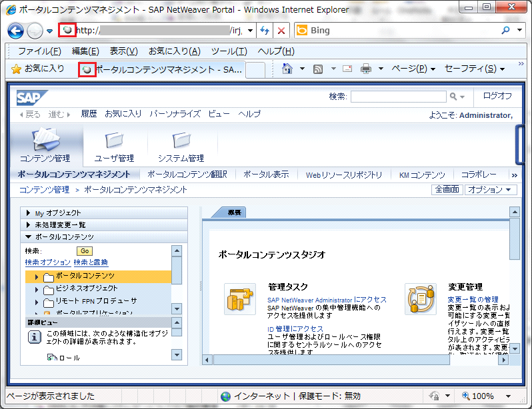This screenshot has width=532, height=409.
Task: Click the 検索オプション link
Action: pos(48,262)
